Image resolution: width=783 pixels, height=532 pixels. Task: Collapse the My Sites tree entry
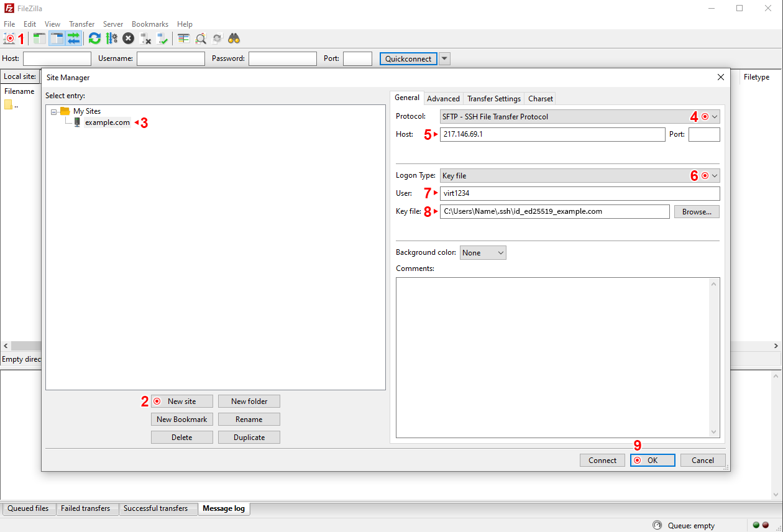(54, 111)
